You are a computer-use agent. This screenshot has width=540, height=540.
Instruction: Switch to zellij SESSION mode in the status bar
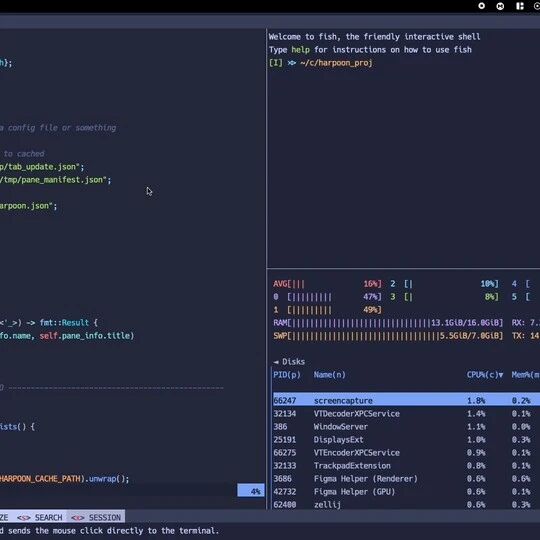[96, 517]
